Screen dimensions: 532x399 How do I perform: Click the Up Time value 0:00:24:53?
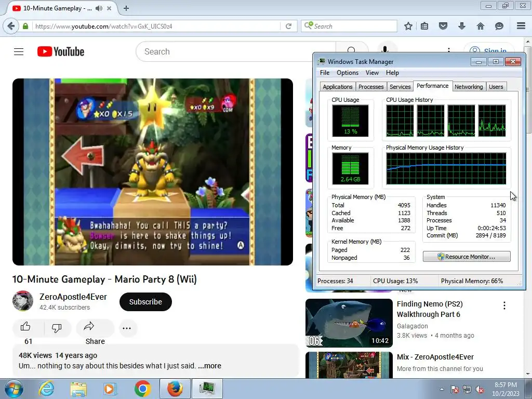[x=491, y=228]
